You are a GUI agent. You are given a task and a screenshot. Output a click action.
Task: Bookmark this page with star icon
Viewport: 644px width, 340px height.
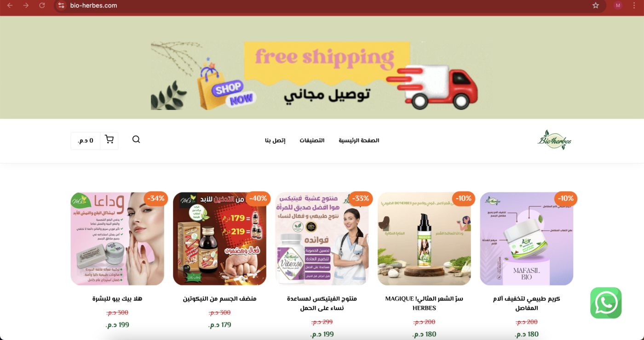596,6
